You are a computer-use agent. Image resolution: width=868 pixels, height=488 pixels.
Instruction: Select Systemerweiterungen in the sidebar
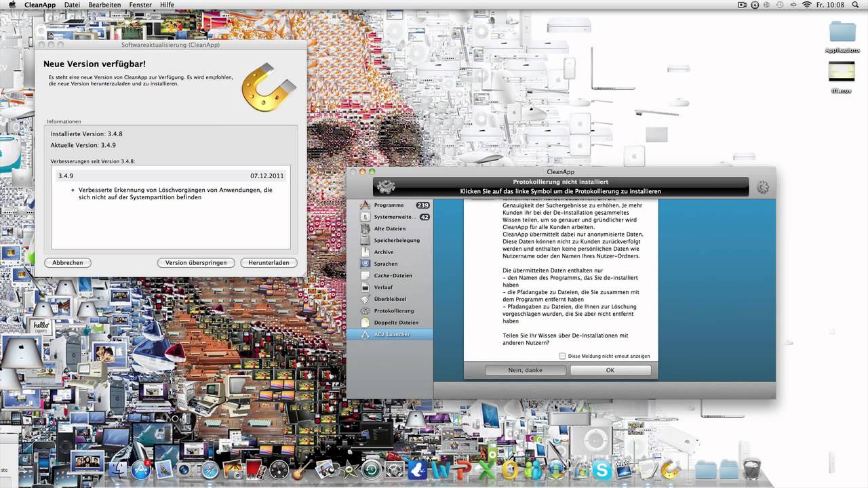[x=390, y=217]
